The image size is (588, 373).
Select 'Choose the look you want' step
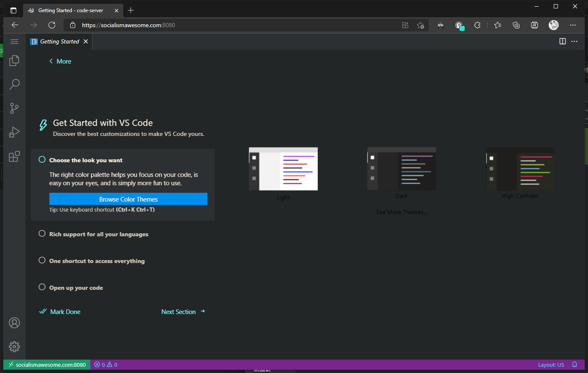(86, 160)
